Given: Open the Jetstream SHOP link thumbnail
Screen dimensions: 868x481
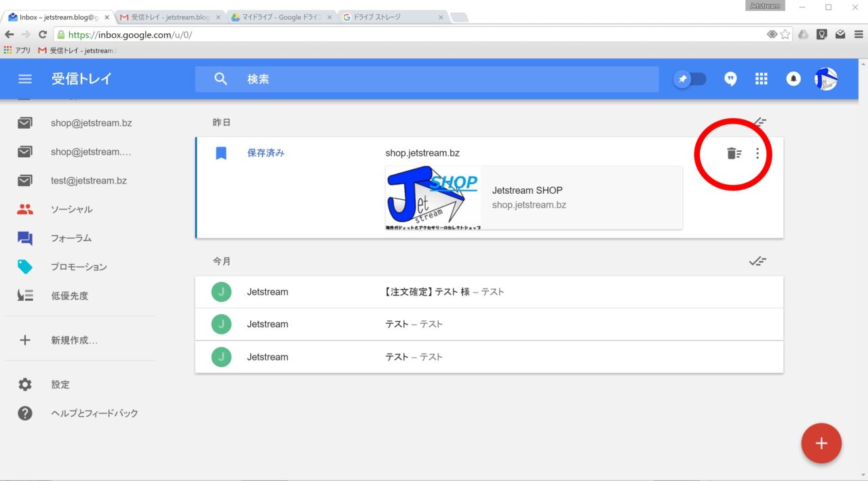Looking at the screenshot, I should tap(533, 198).
